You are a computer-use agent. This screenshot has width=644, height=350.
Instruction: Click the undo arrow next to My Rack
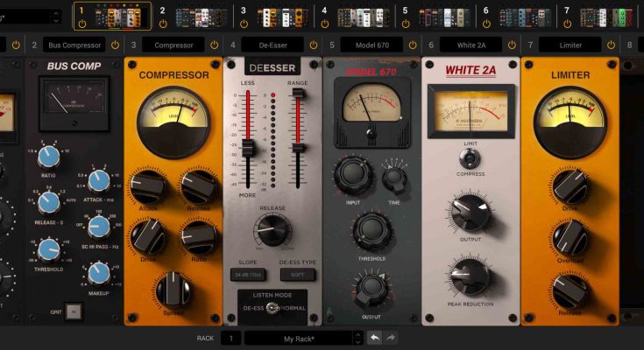[375, 338]
